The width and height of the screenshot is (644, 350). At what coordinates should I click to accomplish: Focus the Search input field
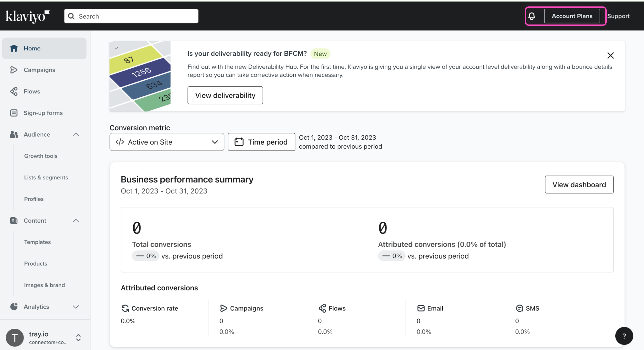click(x=135, y=16)
